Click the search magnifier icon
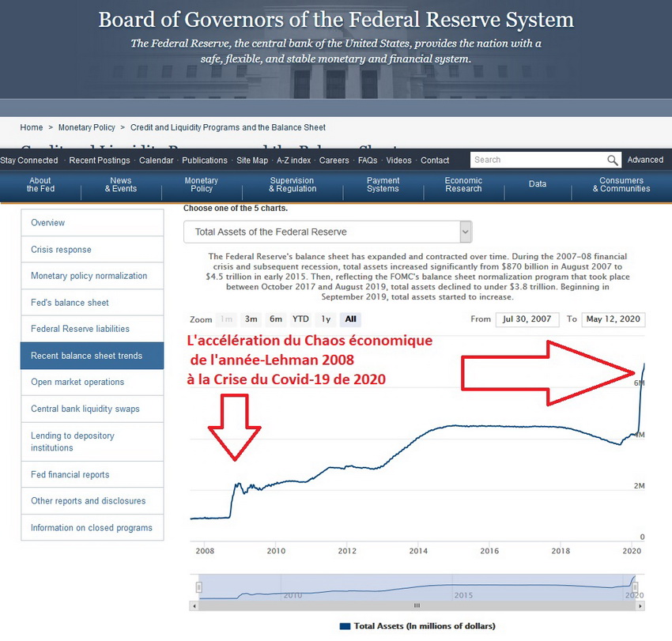Image resolution: width=672 pixels, height=641 pixels. [613, 160]
